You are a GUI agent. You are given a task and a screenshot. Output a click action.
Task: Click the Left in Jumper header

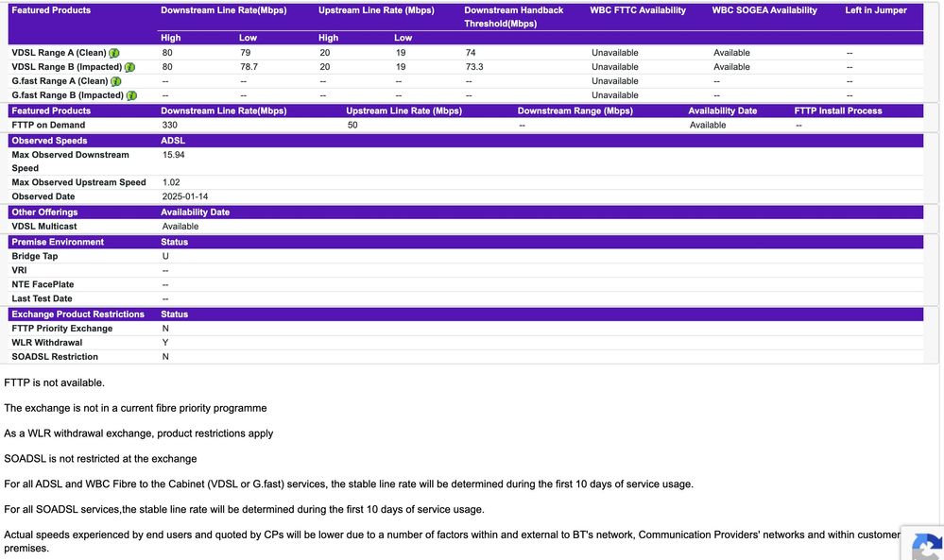pyautogui.click(x=875, y=10)
